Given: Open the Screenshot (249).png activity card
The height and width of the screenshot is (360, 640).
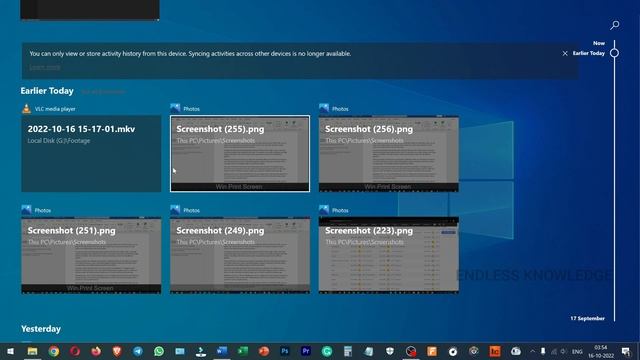Looking at the screenshot, I should pyautogui.click(x=240, y=255).
